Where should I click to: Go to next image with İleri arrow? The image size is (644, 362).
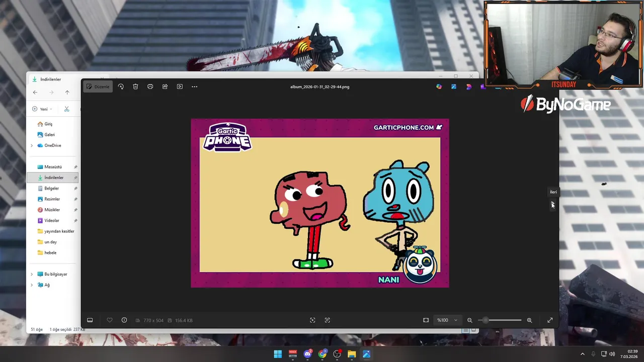point(552,204)
